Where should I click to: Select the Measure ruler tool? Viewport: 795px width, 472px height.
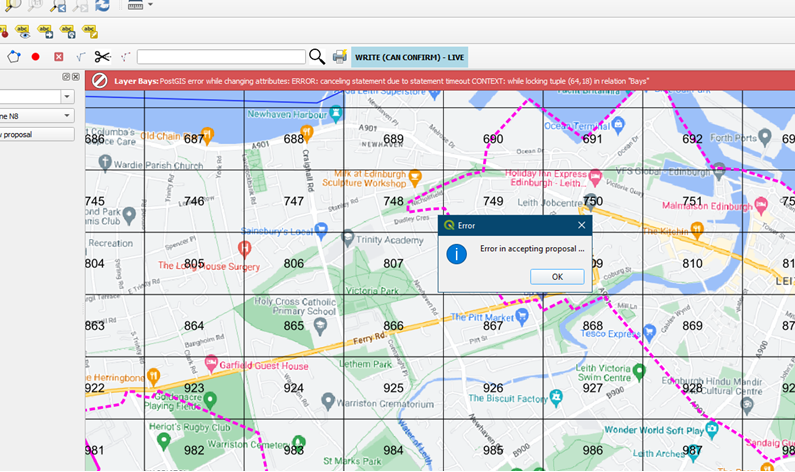(x=135, y=5)
